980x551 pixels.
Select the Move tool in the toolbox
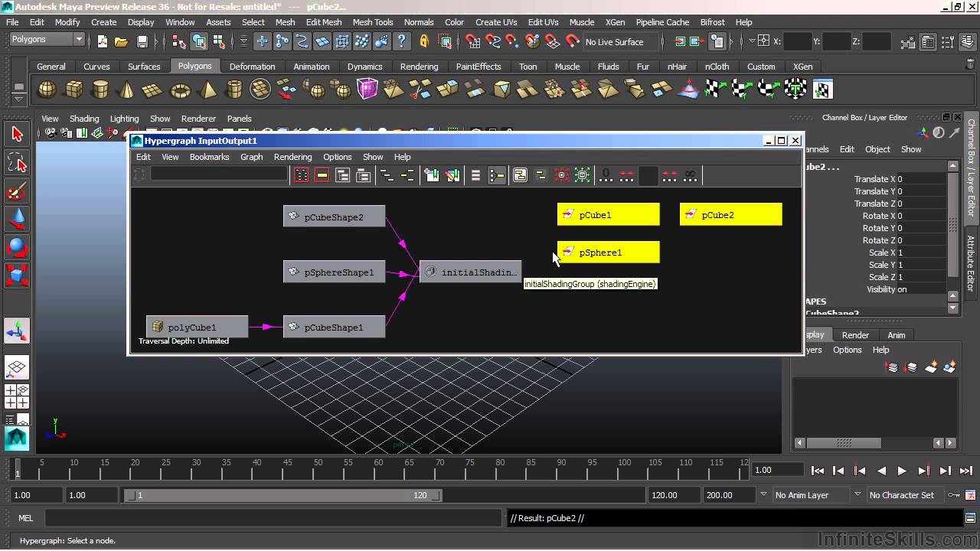click(x=17, y=219)
